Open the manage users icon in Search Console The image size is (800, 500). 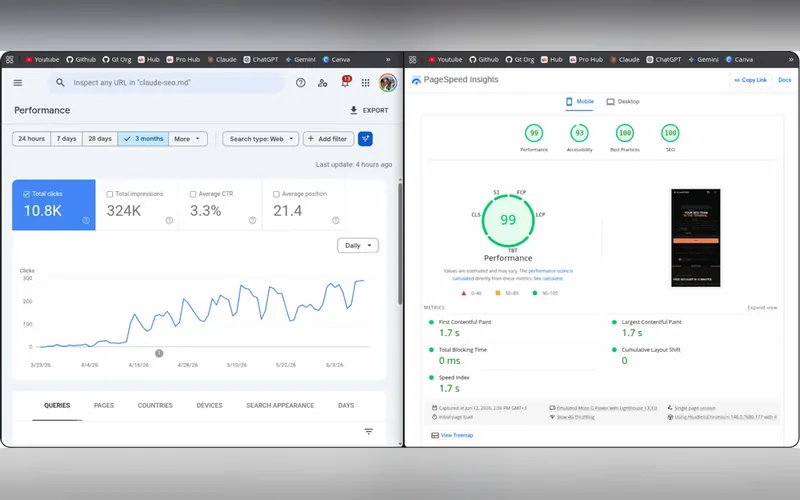[x=322, y=83]
